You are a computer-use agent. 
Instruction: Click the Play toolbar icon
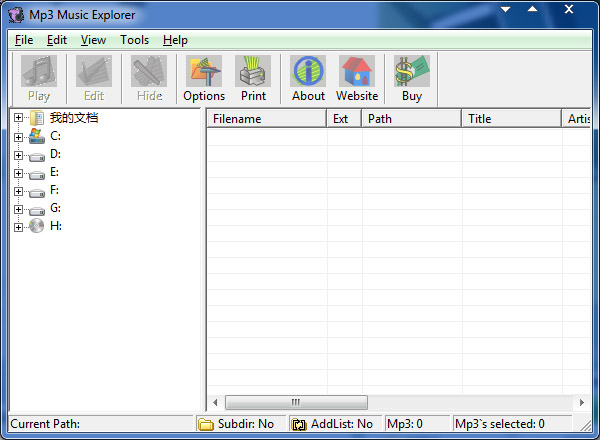pyautogui.click(x=39, y=72)
